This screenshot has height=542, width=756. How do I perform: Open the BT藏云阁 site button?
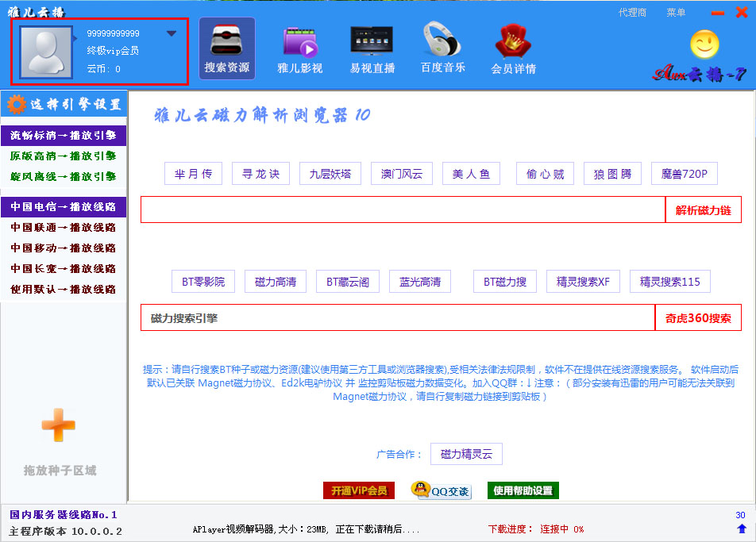[x=348, y=282]
